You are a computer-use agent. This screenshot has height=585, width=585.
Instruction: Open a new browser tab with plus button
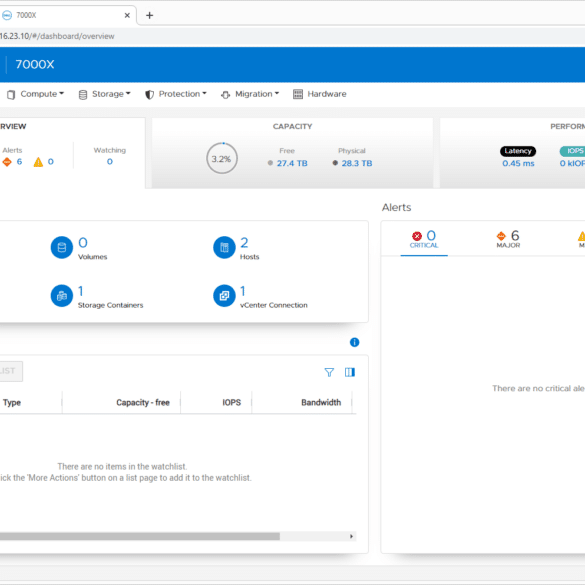click(x=149, y=15)
